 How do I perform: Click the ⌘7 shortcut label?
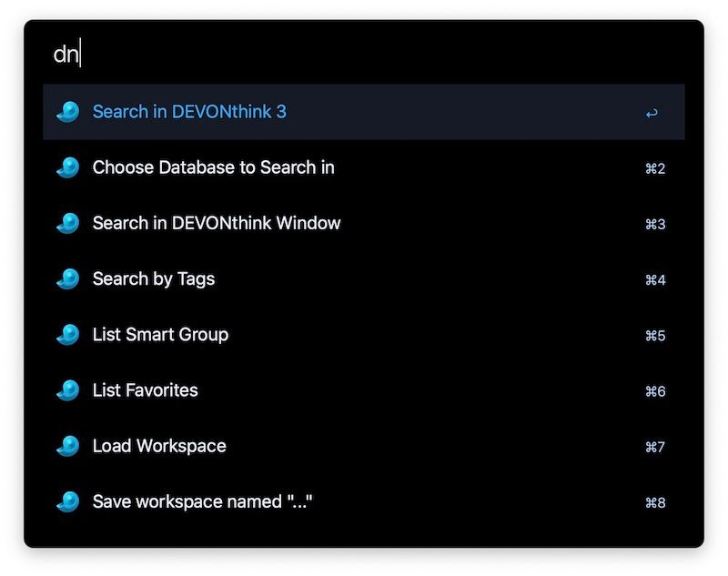655,447
